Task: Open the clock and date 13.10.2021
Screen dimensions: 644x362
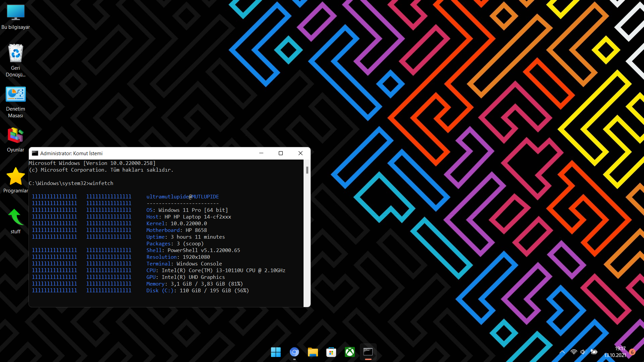Action: tap(615, 352)
